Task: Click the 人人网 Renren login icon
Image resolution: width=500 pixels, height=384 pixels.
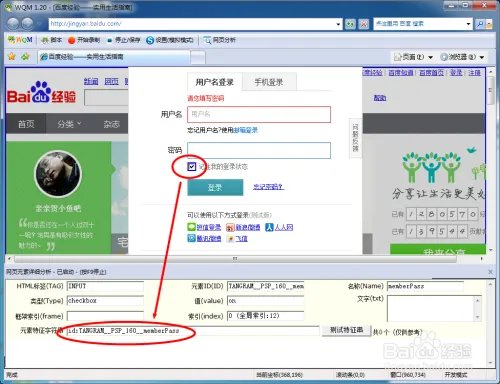Action: pos(269,227)
